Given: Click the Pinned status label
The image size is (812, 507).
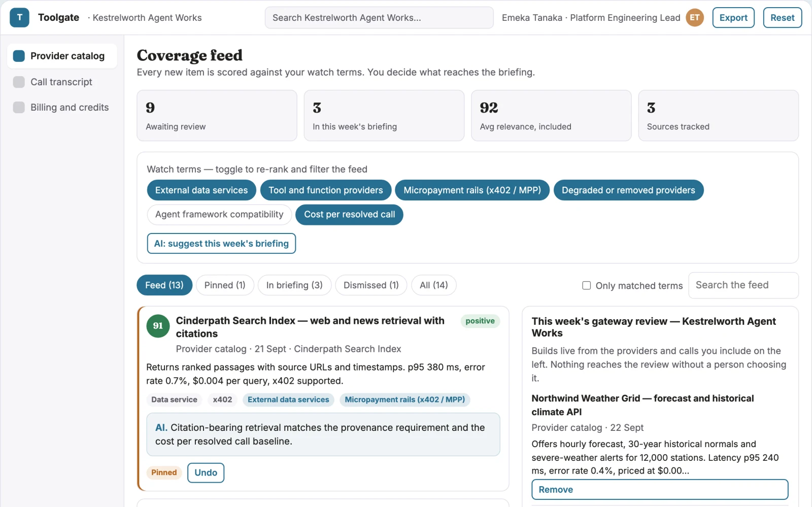Looking at the screenshot, I should point(164,473).
